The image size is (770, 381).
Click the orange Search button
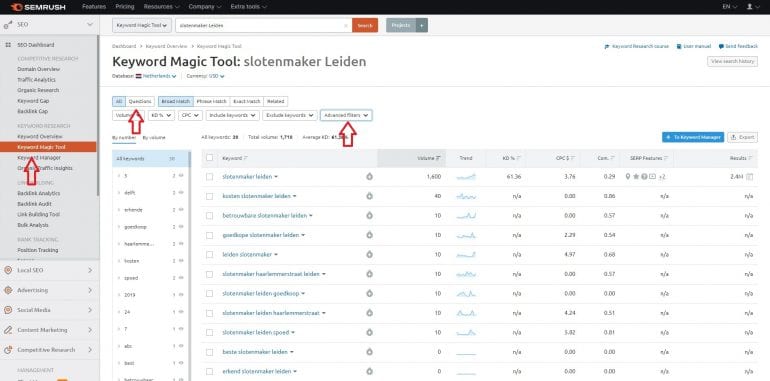tap(365, 26)
